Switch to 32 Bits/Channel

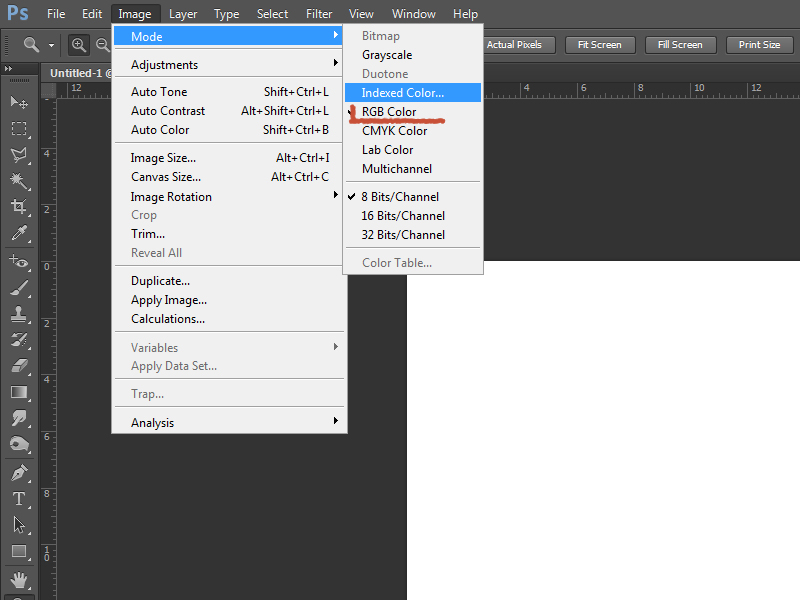point(413,235)
